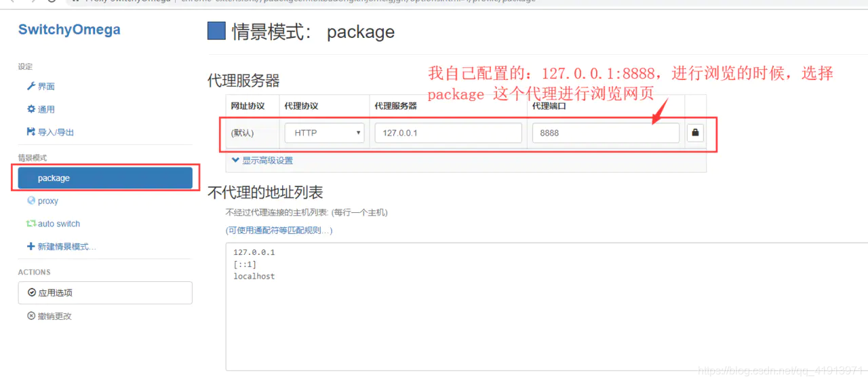Click the save icon beside 导入/导出

(31, 132)
